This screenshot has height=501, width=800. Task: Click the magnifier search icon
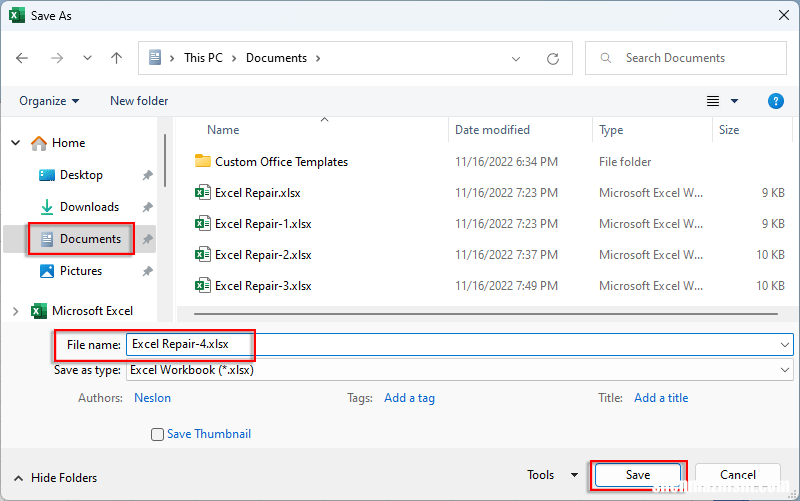point(606,58)
